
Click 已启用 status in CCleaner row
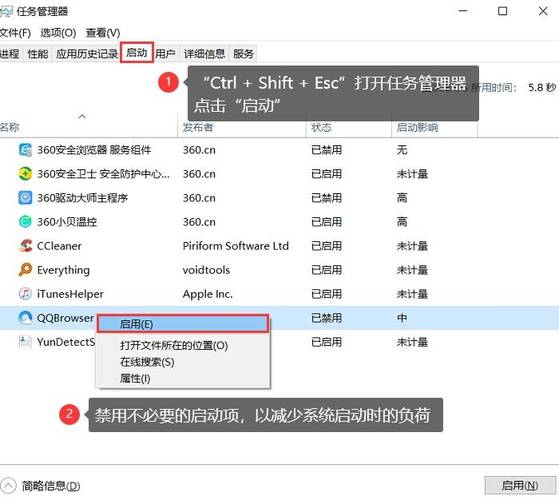point(327,246)
